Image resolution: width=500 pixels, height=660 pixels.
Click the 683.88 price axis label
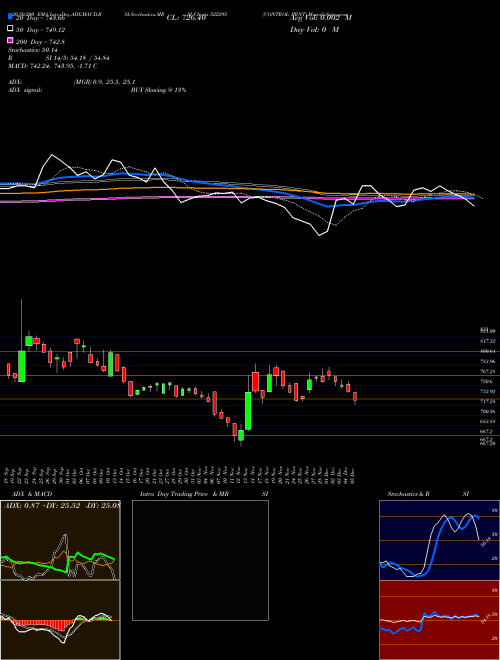click(487, 421)
